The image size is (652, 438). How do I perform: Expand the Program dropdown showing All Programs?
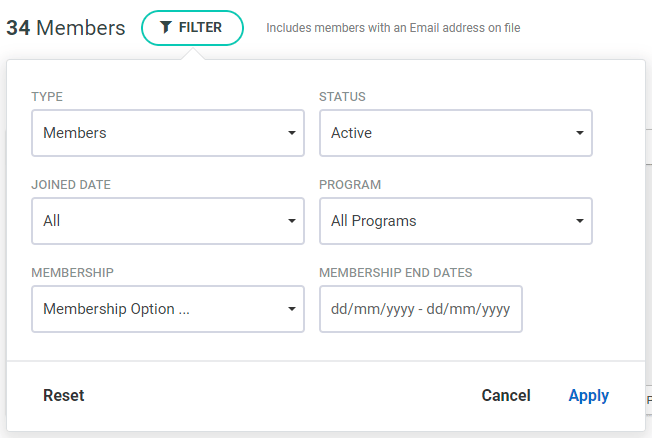click(448, 221)
